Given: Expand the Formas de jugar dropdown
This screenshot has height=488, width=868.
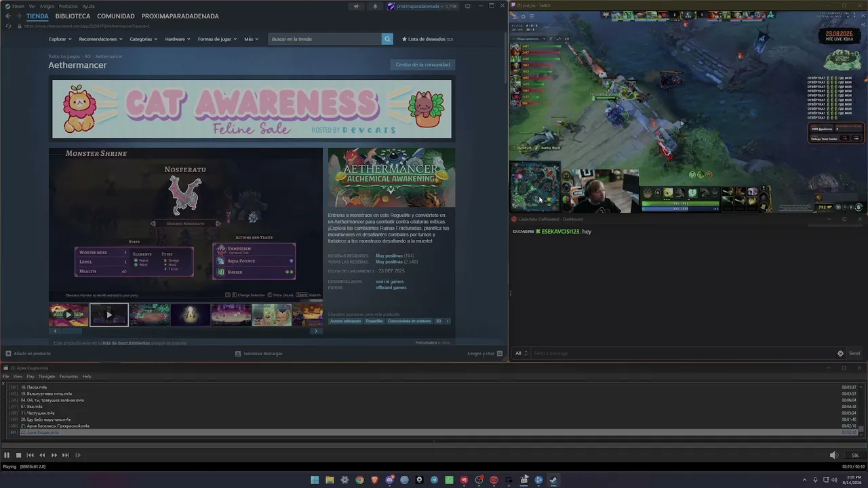Looking at the screenshot, I should point(217,39).
